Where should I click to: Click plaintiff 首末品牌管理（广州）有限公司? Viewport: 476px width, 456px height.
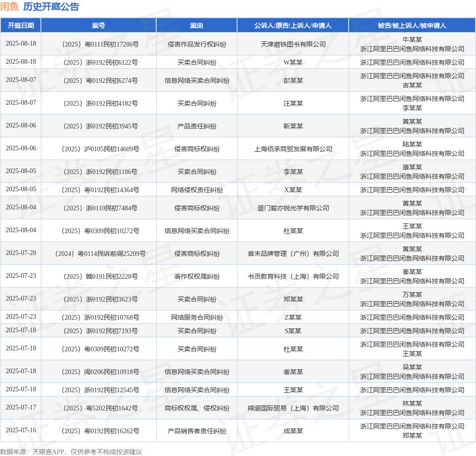(293, 254)
